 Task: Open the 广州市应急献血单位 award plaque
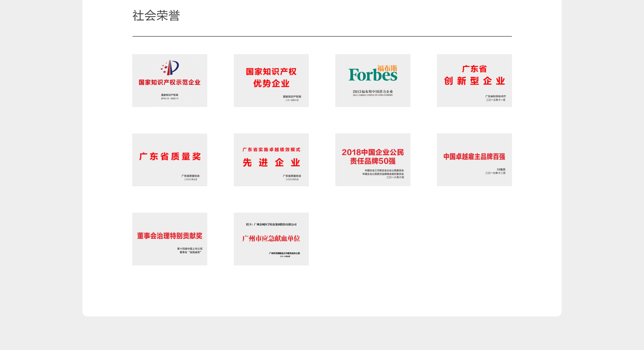click(271, 239)
